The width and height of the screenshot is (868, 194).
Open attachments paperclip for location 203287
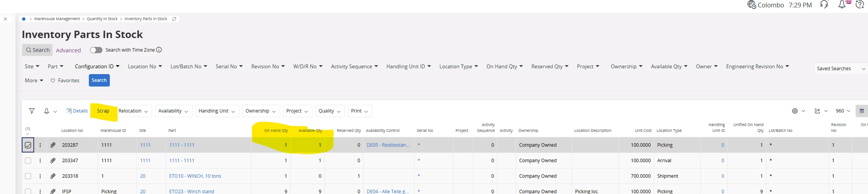tap(53, 145)
